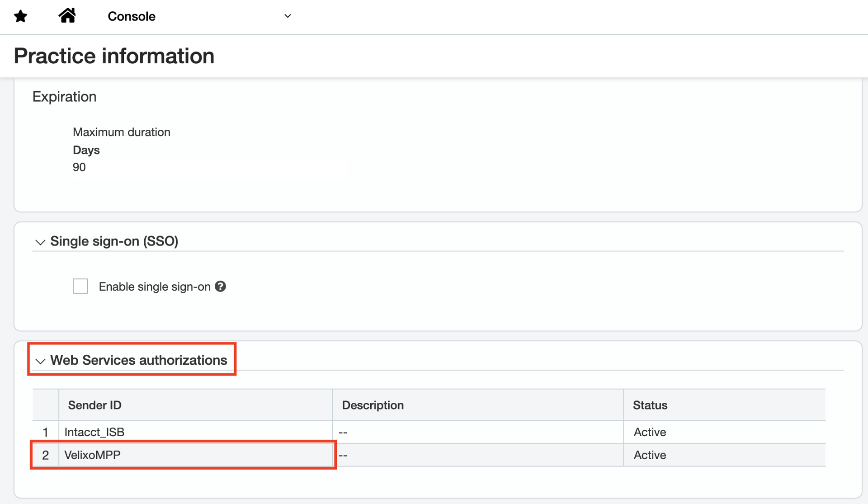Go to the home icon

(x=67, y=16)
